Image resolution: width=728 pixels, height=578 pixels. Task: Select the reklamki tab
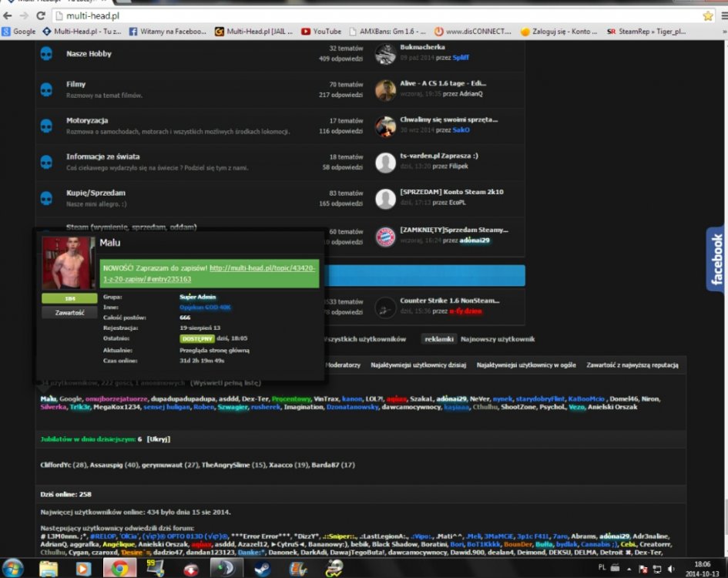coord(439,339)
